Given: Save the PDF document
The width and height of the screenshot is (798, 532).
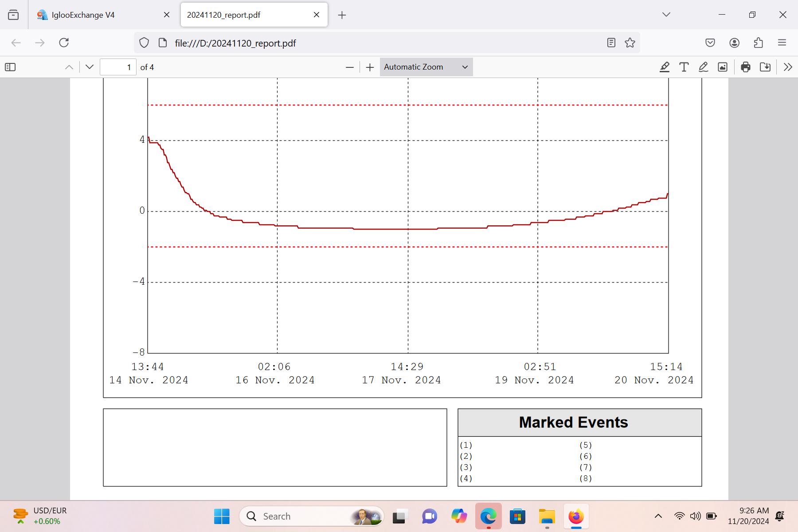Looking at the screenshot, I should [x=765, y=67].
